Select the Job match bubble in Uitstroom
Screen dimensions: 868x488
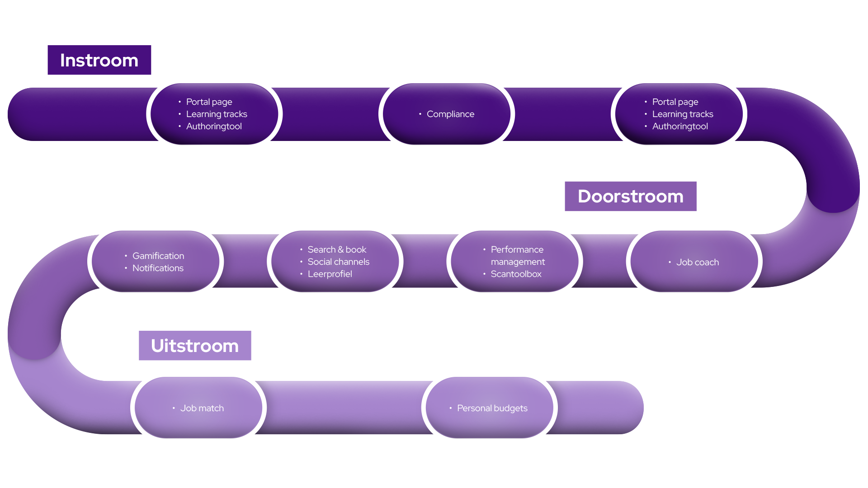point(202,408)
